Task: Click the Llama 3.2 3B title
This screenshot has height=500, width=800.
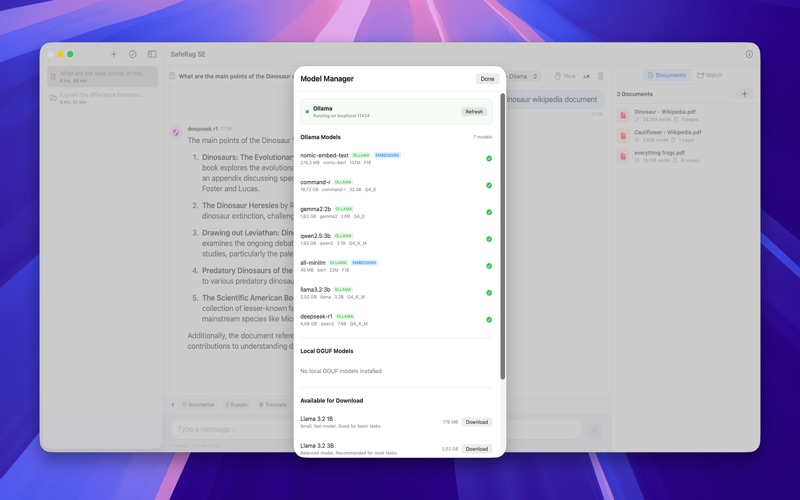Action: (317, 445)
